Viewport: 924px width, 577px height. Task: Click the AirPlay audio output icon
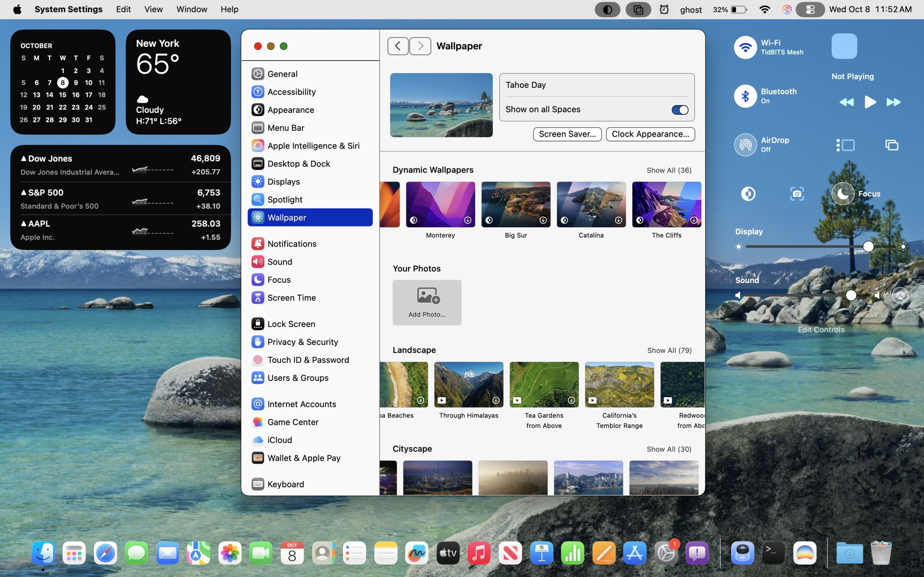(x=899, y=295)
